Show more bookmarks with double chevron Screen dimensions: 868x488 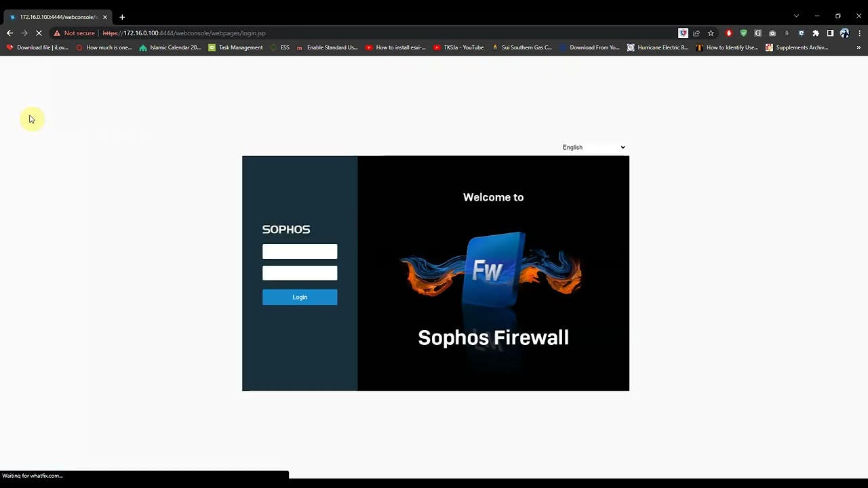[x=859, y=47]
